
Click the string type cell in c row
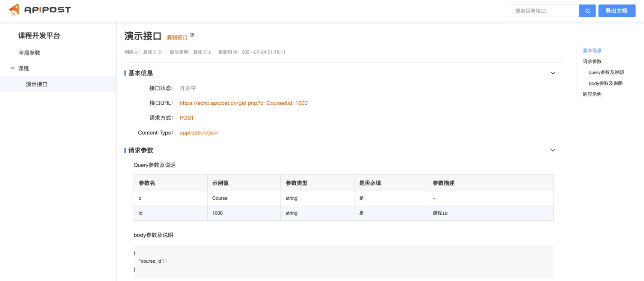[x=317, y=198]
